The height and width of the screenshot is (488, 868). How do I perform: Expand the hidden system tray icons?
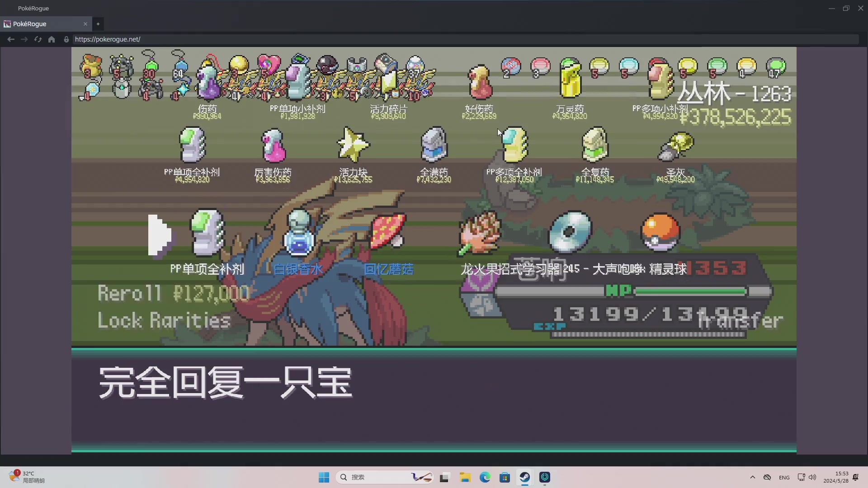coord(753,477)
